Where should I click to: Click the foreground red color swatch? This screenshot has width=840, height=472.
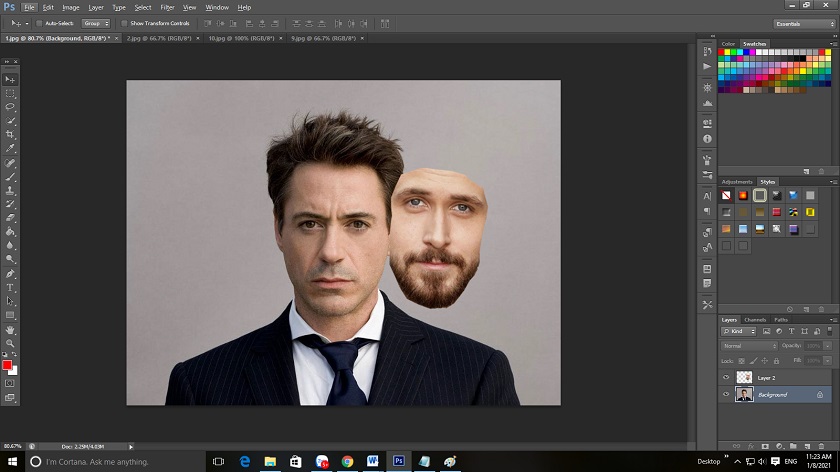(x=6, y=365)
